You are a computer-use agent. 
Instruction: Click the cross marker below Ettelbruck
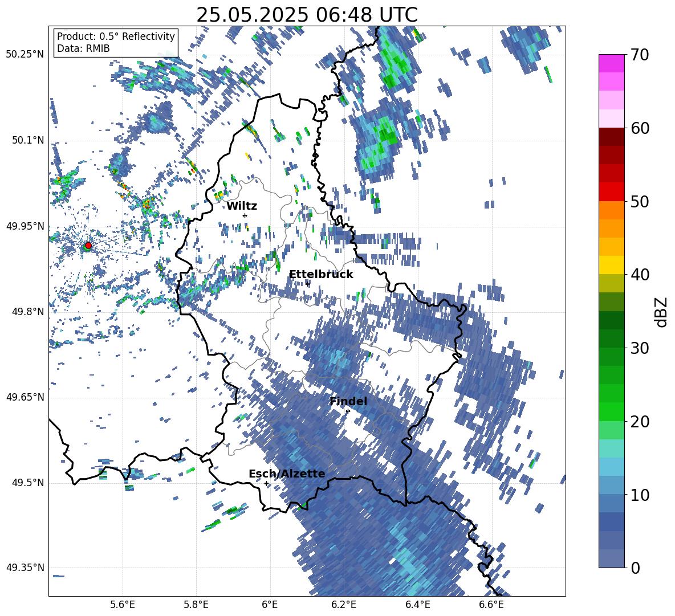(x=307, y=284)
